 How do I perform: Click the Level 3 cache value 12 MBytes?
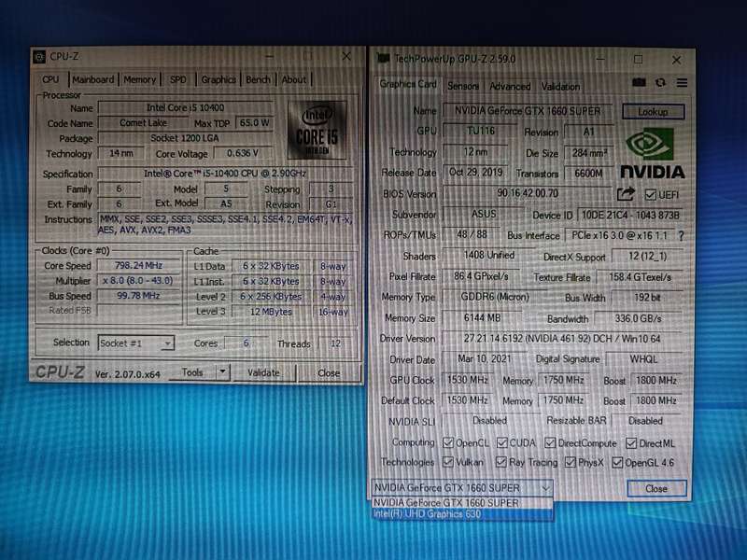(x=271, y=312)
